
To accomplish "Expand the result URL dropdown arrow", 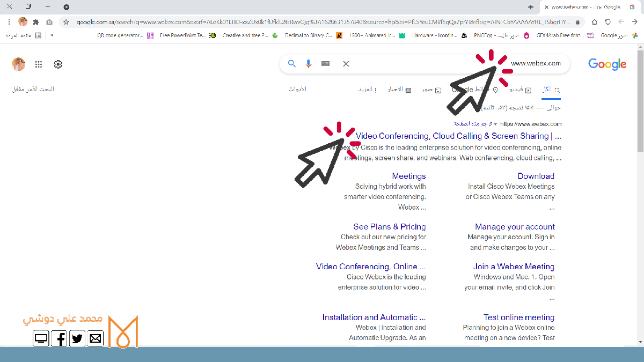I will [x=495, y=124].
